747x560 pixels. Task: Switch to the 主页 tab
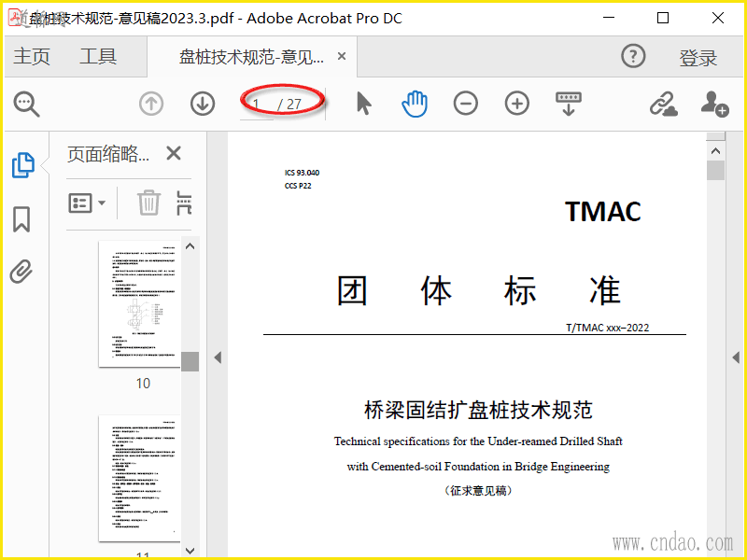[x=32, y=56]
